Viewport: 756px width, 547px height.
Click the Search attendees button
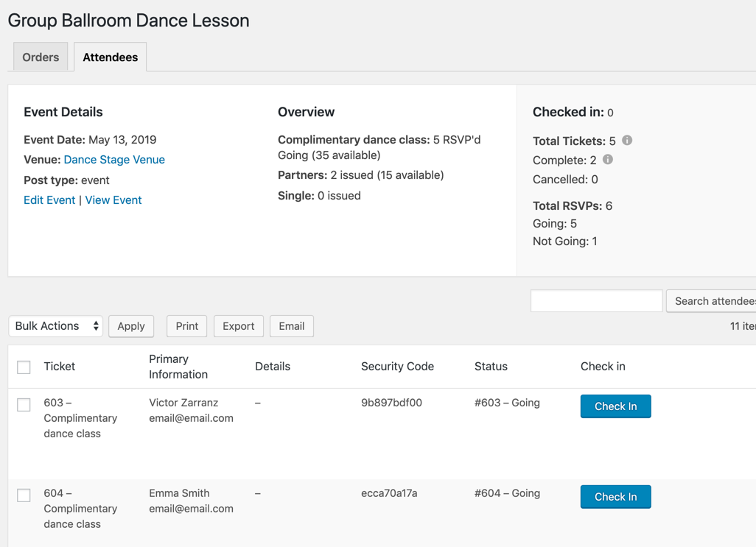coord(712,300)
